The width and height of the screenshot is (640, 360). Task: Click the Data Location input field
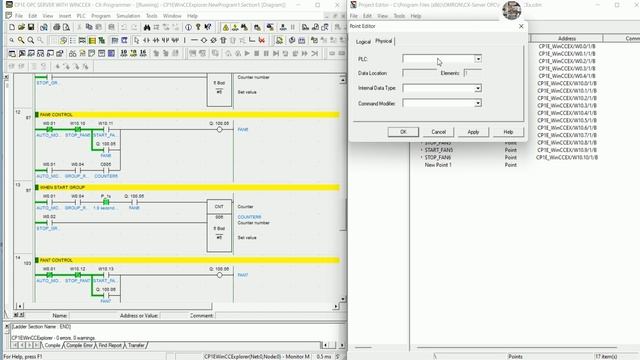click(x=420, y=73)
